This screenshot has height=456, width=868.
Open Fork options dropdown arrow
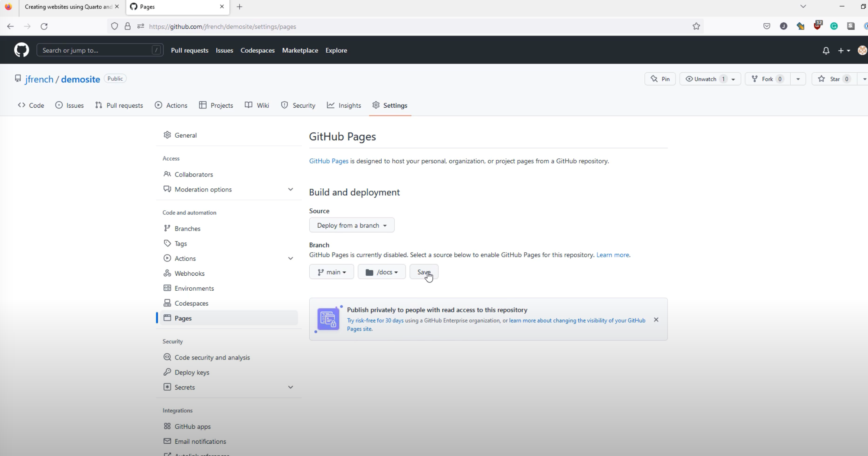click(x=798, y=79)
